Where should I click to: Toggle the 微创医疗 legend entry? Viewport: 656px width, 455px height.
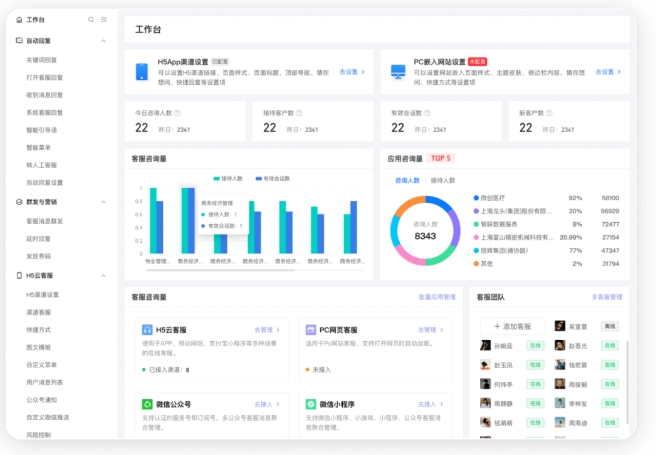pos(489,198)
